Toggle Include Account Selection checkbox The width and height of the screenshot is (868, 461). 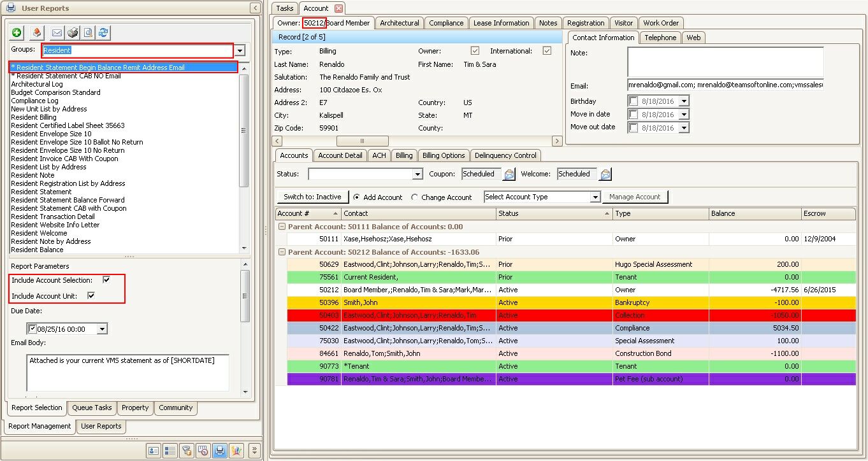(106, 280)
